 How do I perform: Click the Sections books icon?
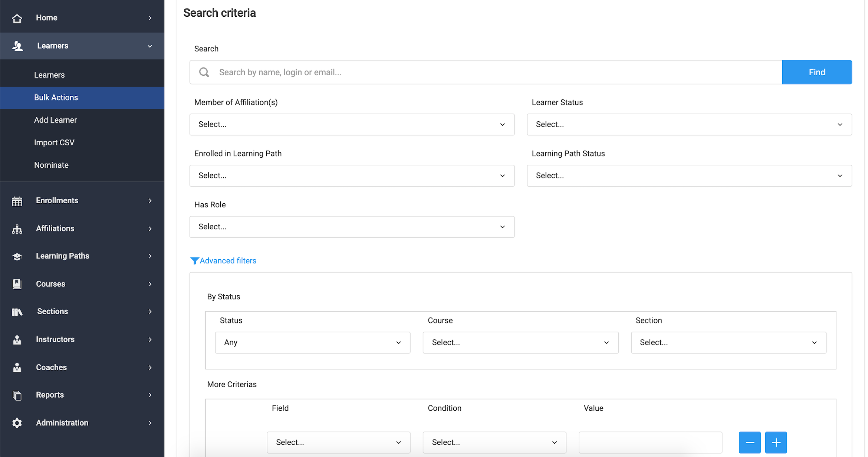(17, 312)
